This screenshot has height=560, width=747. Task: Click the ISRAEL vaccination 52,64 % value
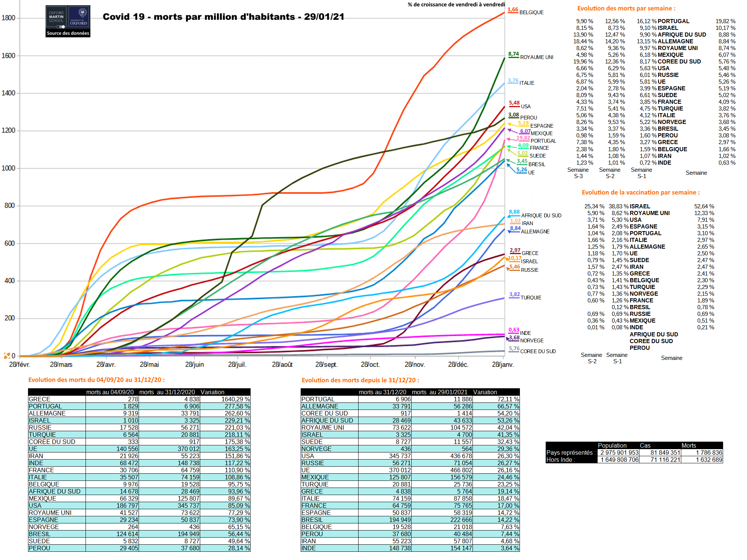(704, 206)
